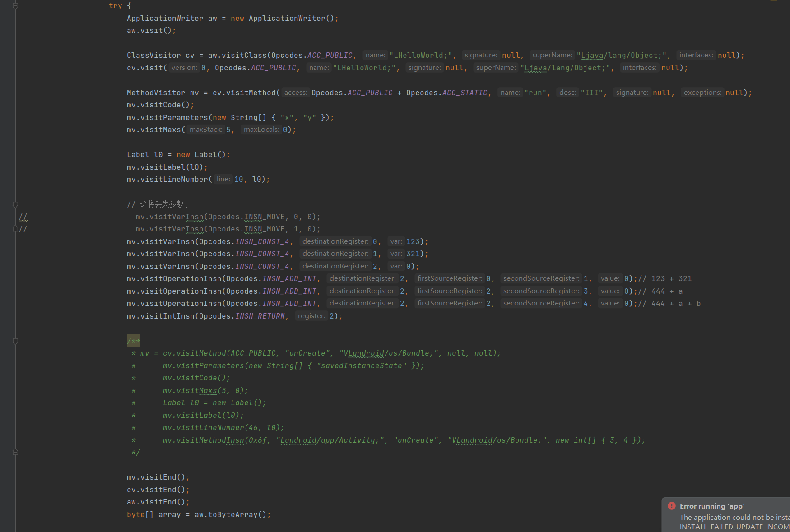Click the trailing comment "// 444 + a + b"

[669, 303]
